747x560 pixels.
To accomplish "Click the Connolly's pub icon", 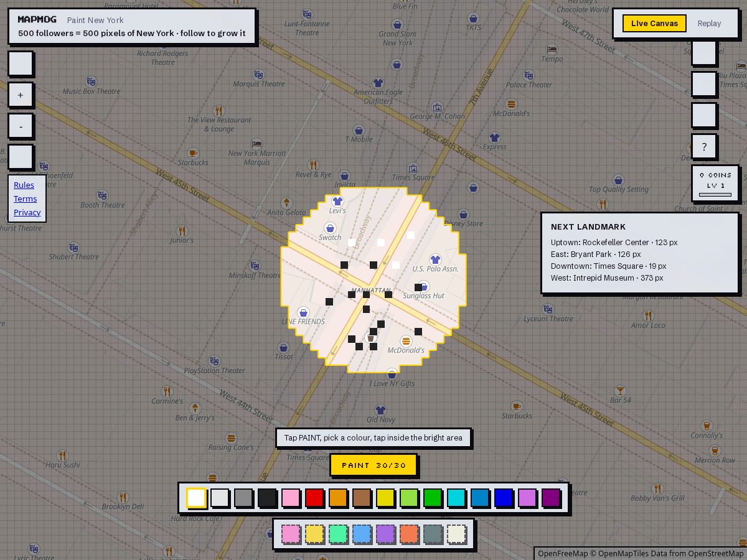I will (707, 426).
